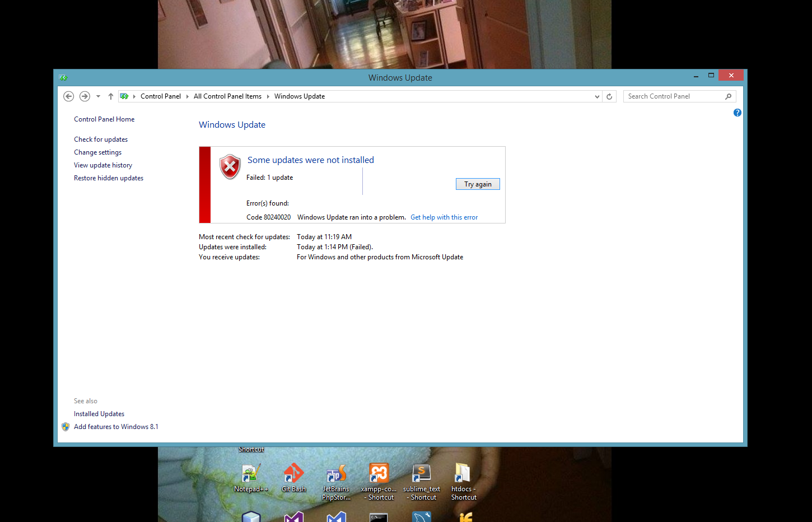The width and height of the screenshot is (812, 522).
Task: Click 'Windows Update ran into a problem.' text
Action: click(352, 217)
